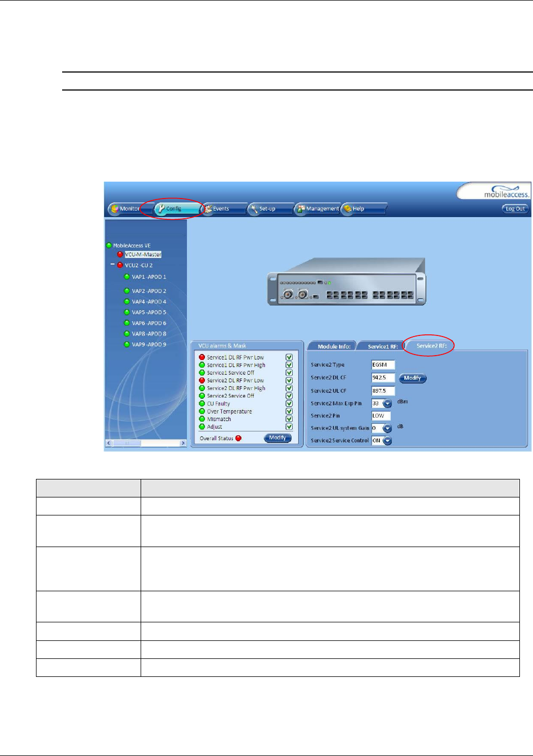Select VAP9 -APOD 9 node
This screenshot has width=533, height=756.
(149, 345)
